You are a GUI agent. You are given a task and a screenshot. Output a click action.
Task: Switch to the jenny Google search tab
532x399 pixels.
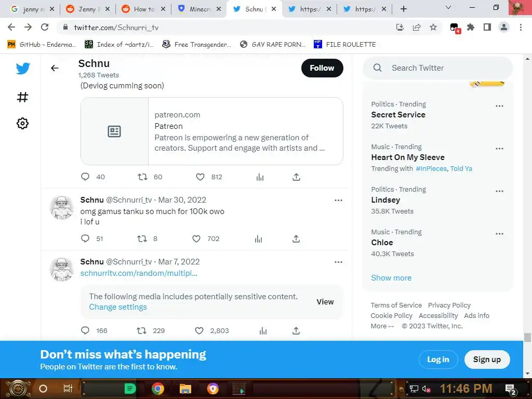tap(33, 9)
